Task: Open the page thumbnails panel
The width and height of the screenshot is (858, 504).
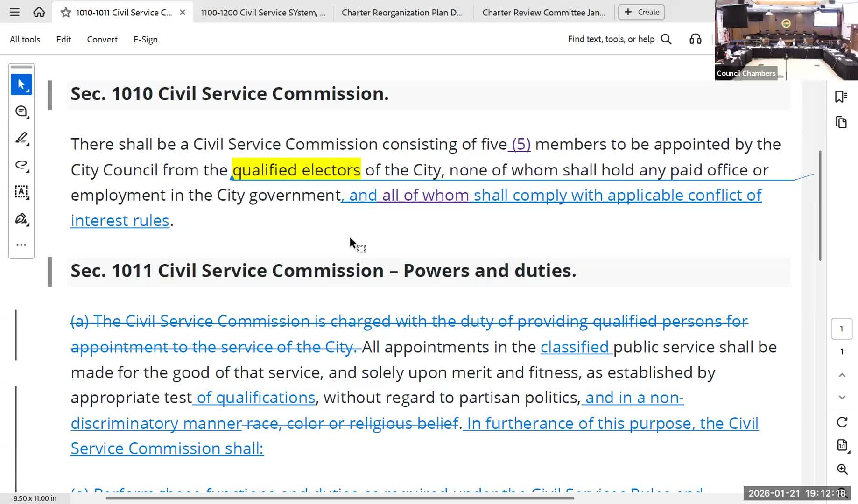Action: coord(842,122)
